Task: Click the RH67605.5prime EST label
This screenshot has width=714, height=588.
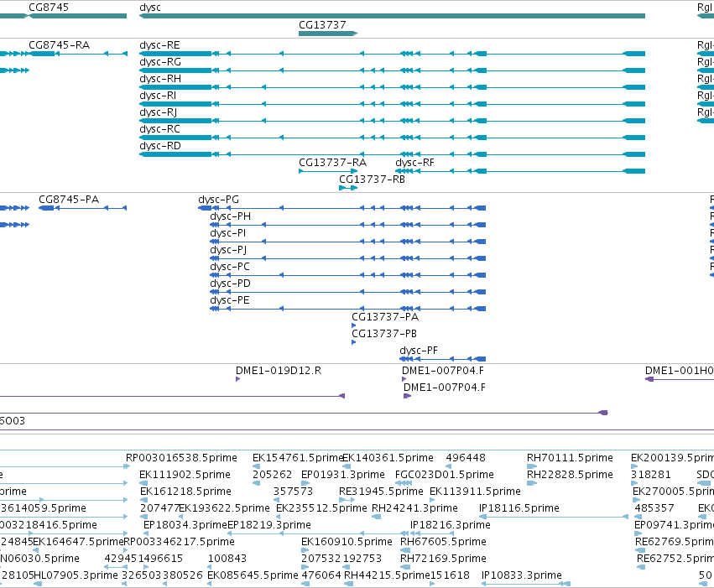Action: (x=443, y=542)
